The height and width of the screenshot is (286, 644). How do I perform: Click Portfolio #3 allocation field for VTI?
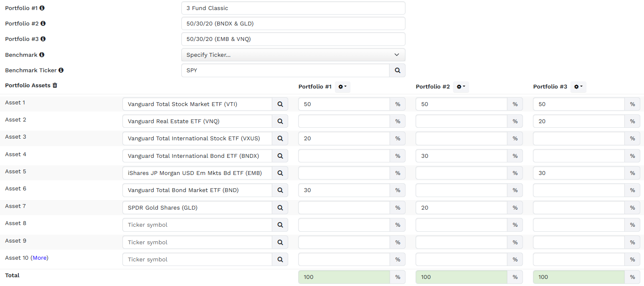click(x=579, y=104)
